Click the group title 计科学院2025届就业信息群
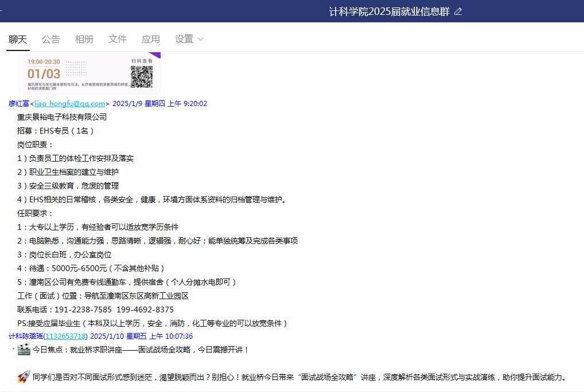Image resolution: width=584 pixels, height=392 pixels. pos(389,11)
